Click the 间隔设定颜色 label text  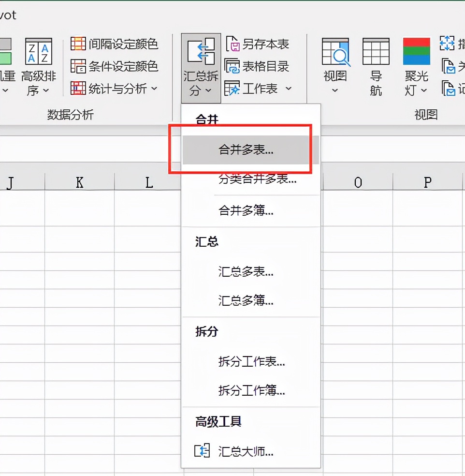[123, 44]
